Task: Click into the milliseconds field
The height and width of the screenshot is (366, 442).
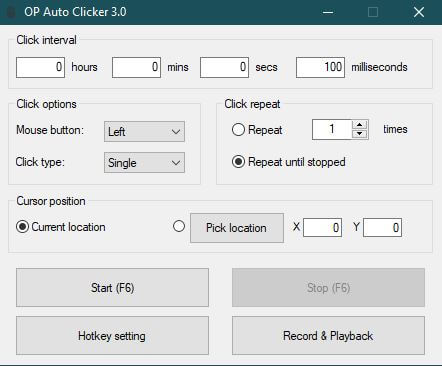Action: tap(320, 67)
